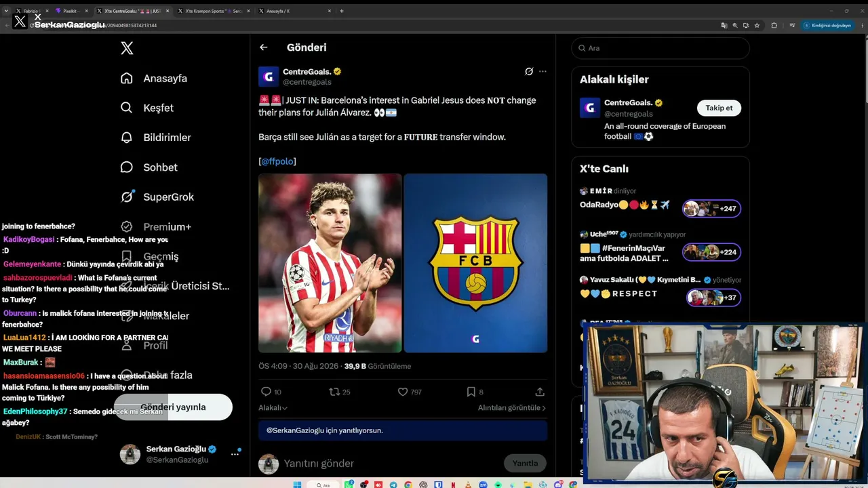The width and height of the screenshot is (868, 488).
Task: Expand the Alakalı sort dropdown
Action: (x=273, y=408)
